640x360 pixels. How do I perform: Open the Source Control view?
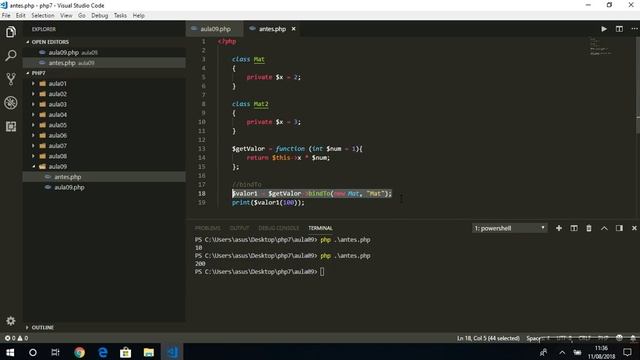click(x=11, y=79)
